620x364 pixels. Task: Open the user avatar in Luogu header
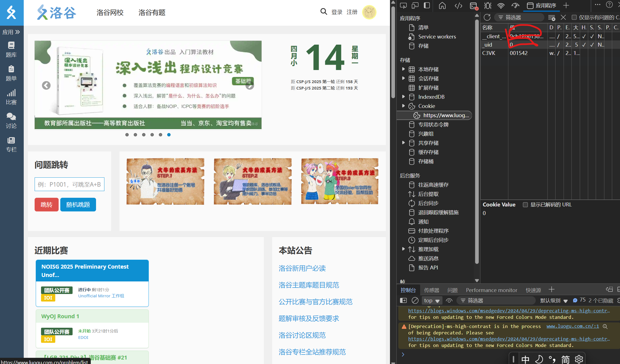[369, 12]
